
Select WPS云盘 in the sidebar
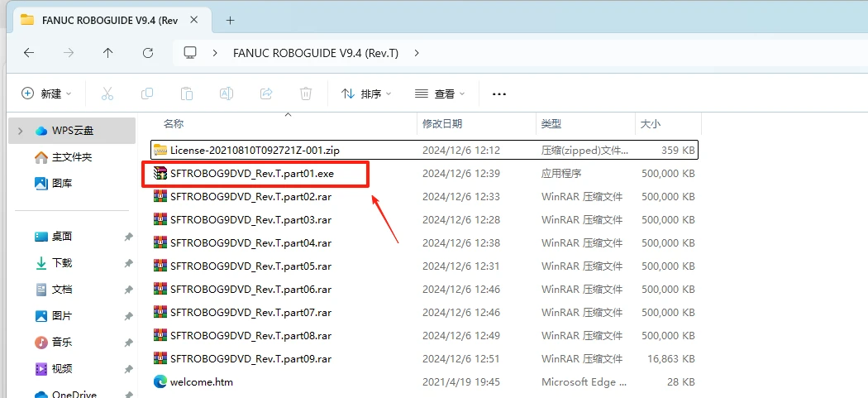(72, 131)
